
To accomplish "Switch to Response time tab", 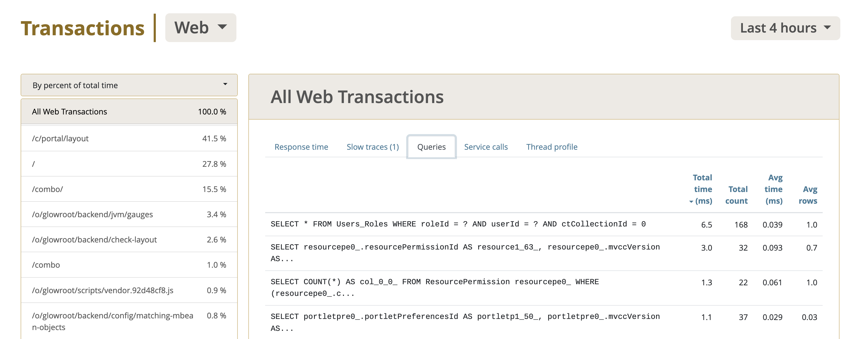I will (302, 146).
